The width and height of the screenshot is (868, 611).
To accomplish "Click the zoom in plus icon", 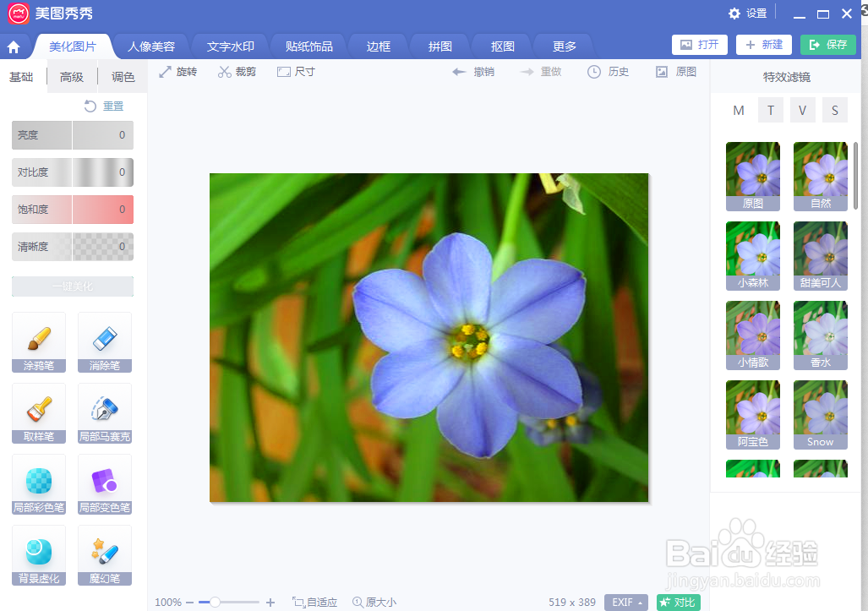I will pos(270,603).
